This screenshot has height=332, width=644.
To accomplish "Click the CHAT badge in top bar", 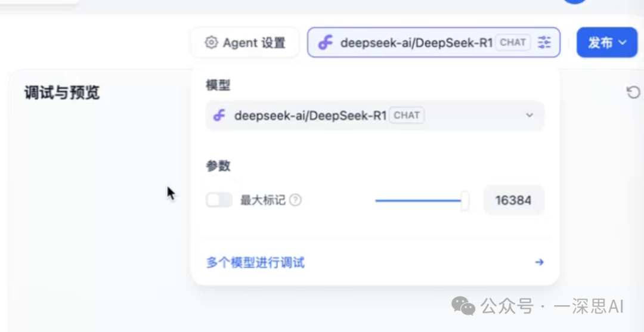I will pyautogui.click(x=513, y=42).
